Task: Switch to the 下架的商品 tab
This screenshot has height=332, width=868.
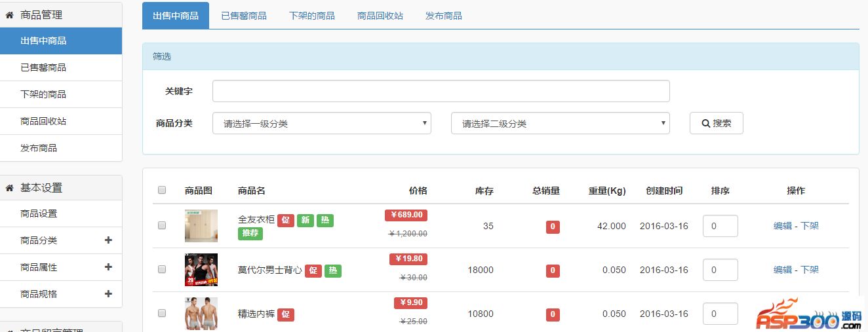Action: [312, 16]
